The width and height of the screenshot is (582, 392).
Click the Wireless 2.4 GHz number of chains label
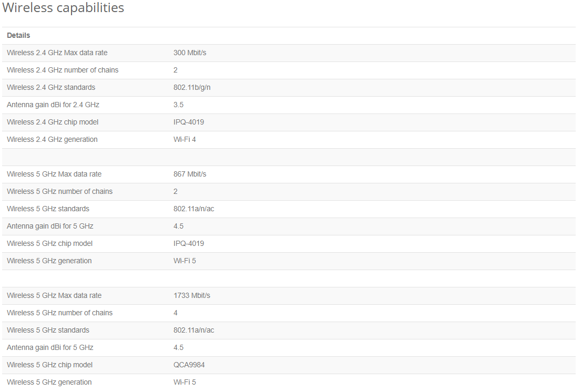click(x=63, y=70)
